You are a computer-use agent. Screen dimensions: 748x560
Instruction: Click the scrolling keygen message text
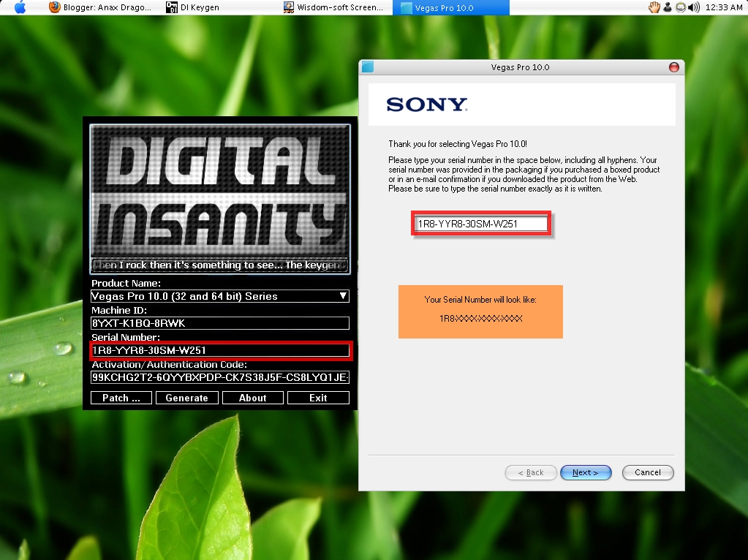coord(220,265)
